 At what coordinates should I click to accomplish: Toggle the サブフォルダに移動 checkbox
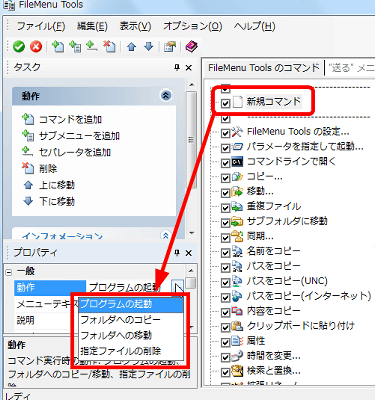coord(226,223)
